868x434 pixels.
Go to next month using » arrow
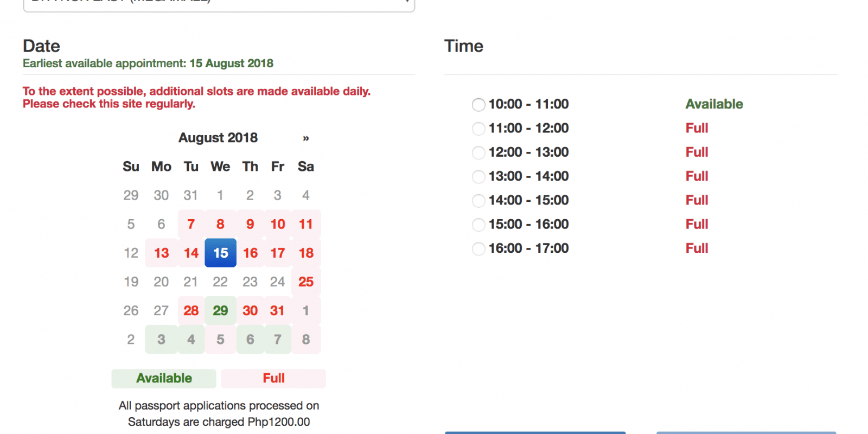click(306, 138)
